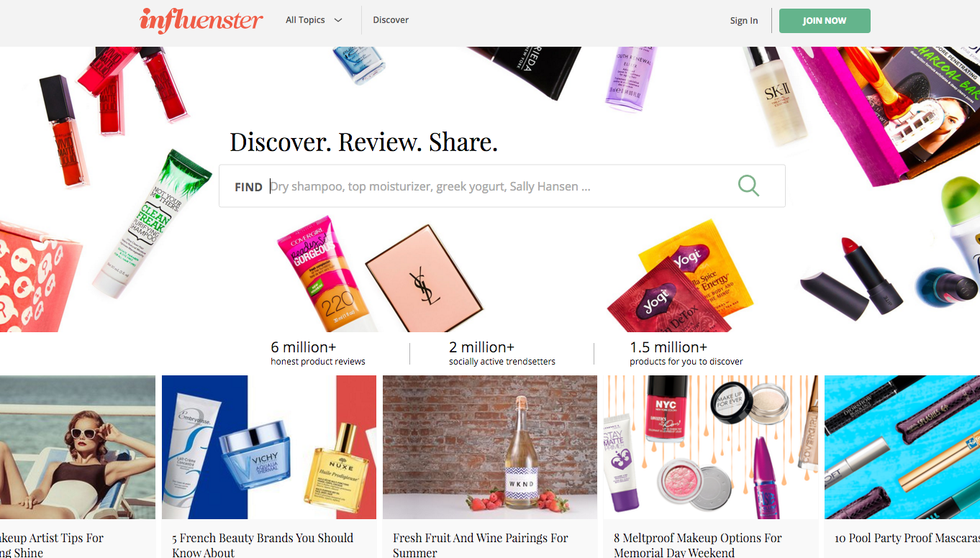Click the Influenster logo
Image resolution: width=980 pixels, height=558 pixels.
(201, 20)
